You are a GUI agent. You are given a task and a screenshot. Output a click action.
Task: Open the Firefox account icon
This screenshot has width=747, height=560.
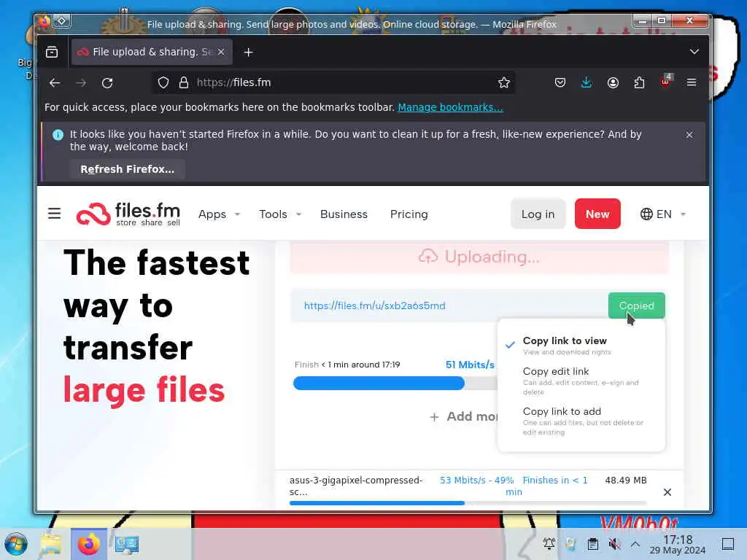613,82
